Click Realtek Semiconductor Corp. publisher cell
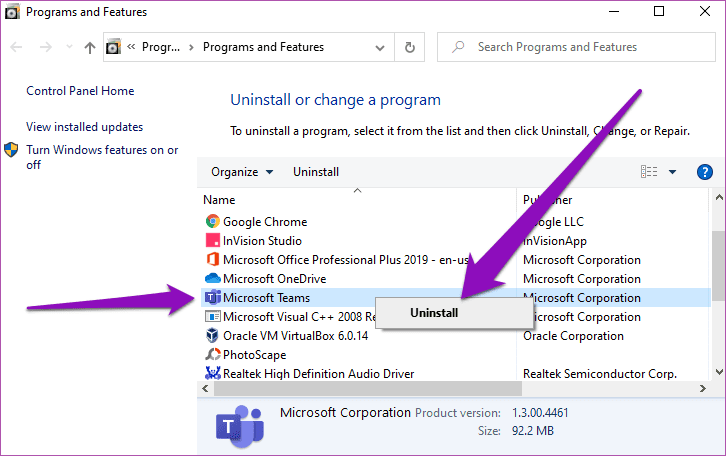 point(600,374)
